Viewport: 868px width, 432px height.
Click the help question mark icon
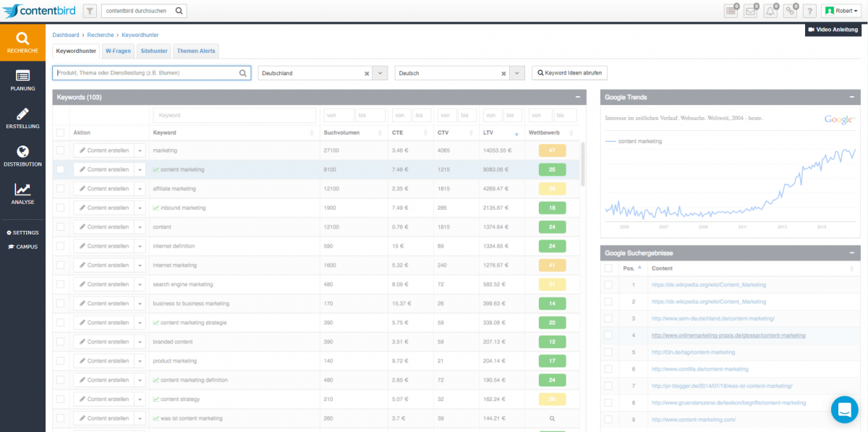pyautogui.click(x=810, y=11)
